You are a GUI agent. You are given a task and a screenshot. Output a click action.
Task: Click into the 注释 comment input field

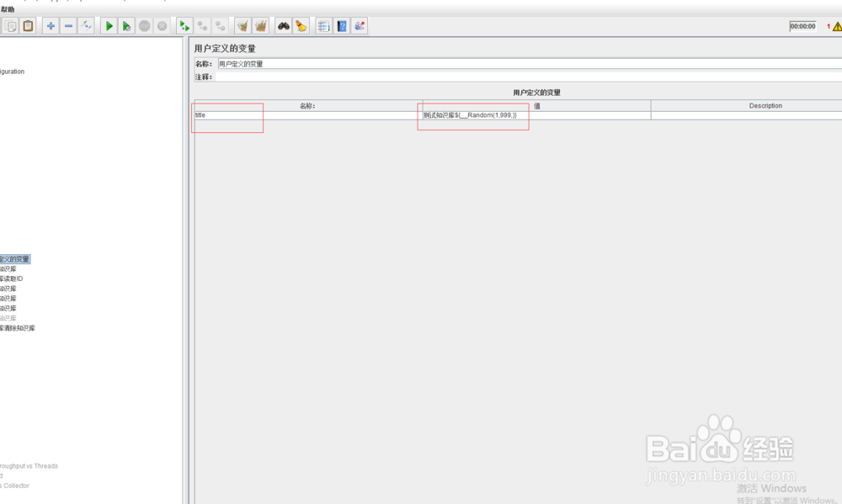(529, 77)
